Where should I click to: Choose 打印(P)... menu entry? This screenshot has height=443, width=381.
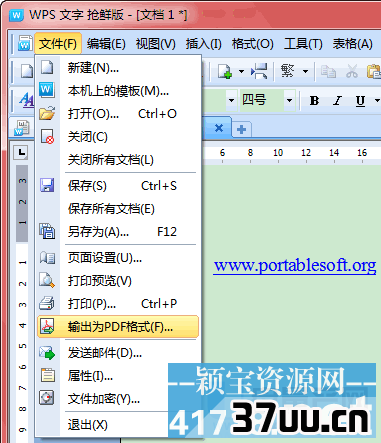coord(118,304)
